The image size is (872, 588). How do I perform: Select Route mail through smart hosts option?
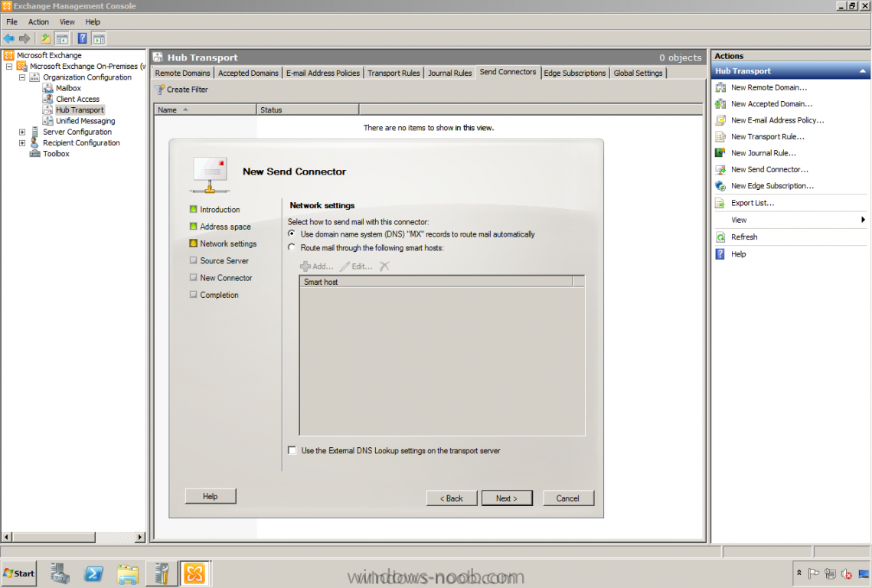click(x=292, y=247)
